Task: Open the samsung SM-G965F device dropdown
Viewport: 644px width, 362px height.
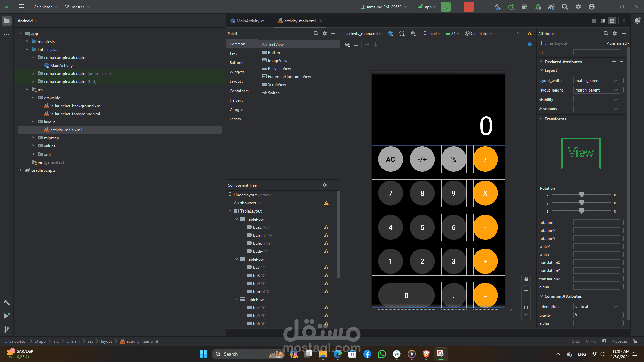Action: (x=384, y=7)
